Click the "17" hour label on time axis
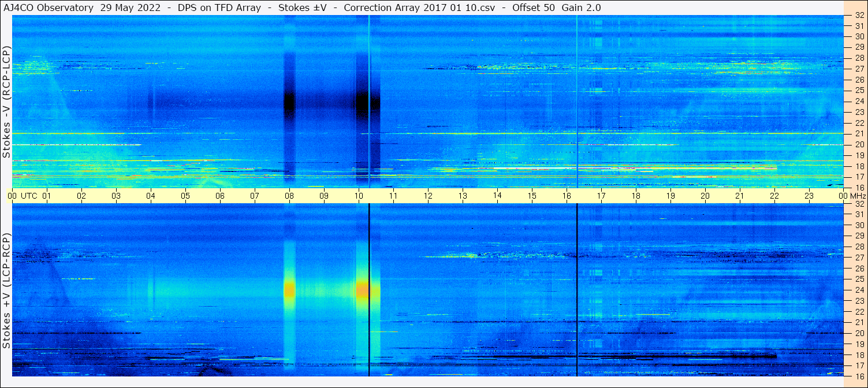The image size is (868, 388). tap(601, 196)
